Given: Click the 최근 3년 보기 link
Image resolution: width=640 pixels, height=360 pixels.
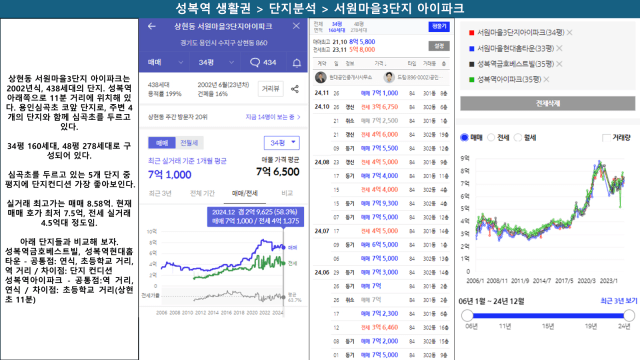Looking at the screenshot, I should point(618,301).
